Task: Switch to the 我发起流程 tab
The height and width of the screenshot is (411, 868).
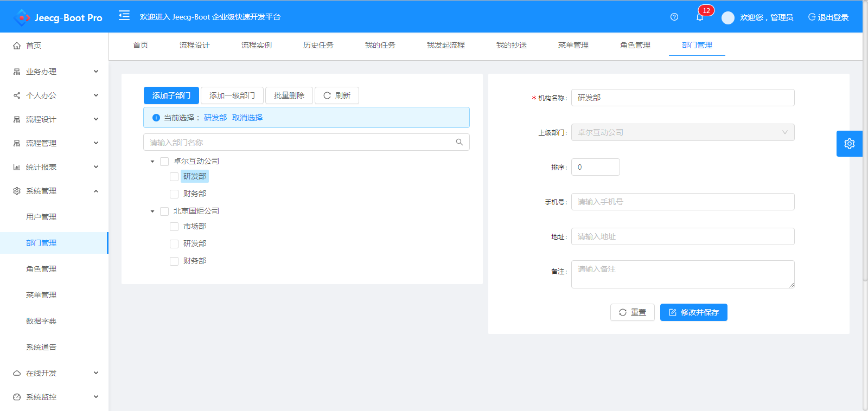Action: click(x=446, y=45)
